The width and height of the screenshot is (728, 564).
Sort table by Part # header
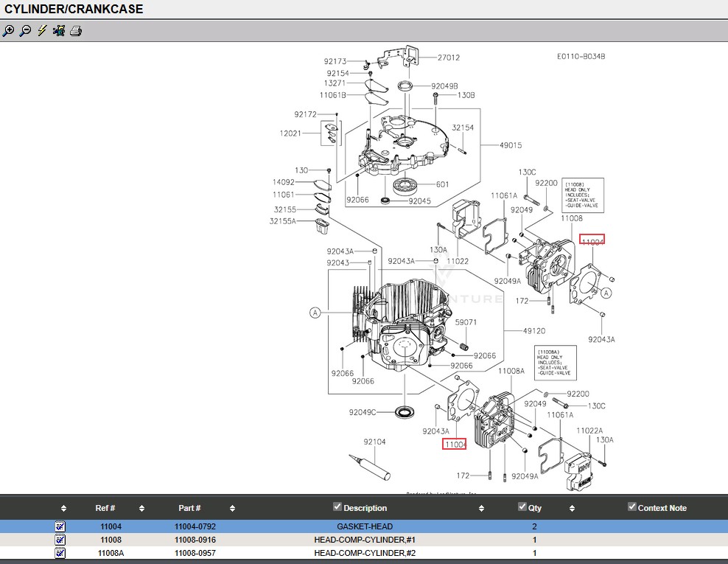tap(189, 508)
